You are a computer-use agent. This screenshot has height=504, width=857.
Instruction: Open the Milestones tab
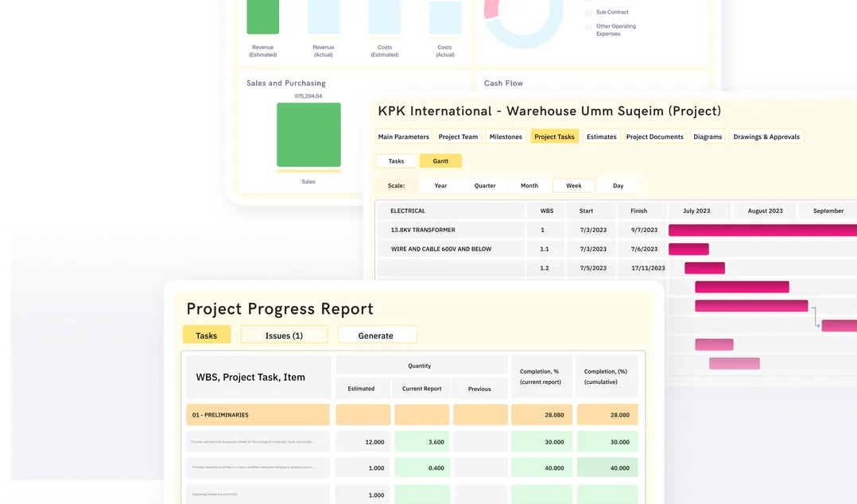(x=506, y=137)
